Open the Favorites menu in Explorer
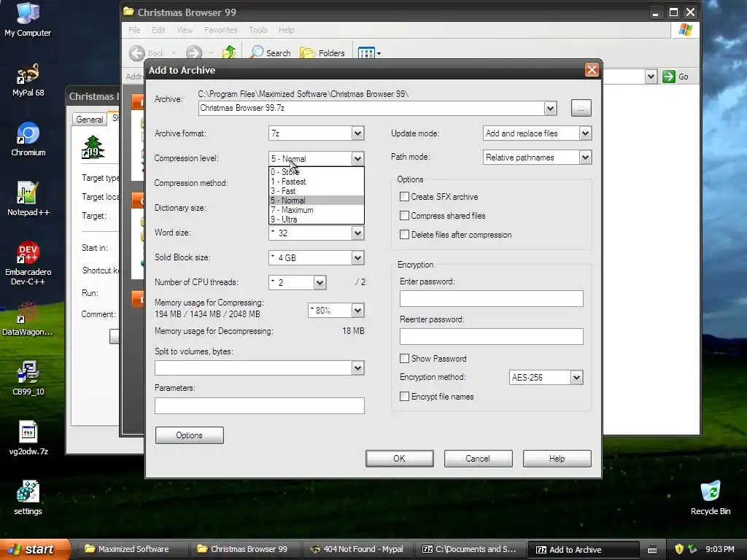The height and width of the screenshot is (560, 747). point(220,30)
